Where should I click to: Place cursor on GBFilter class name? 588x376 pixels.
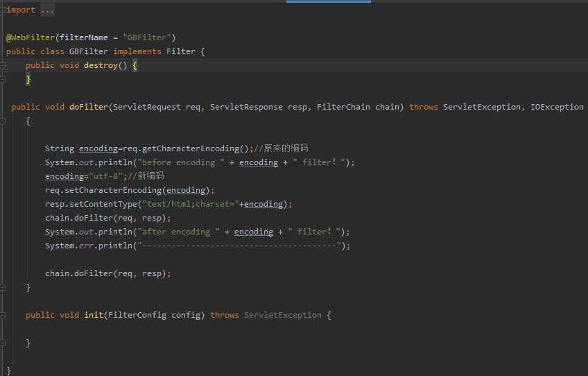point(89,51)
